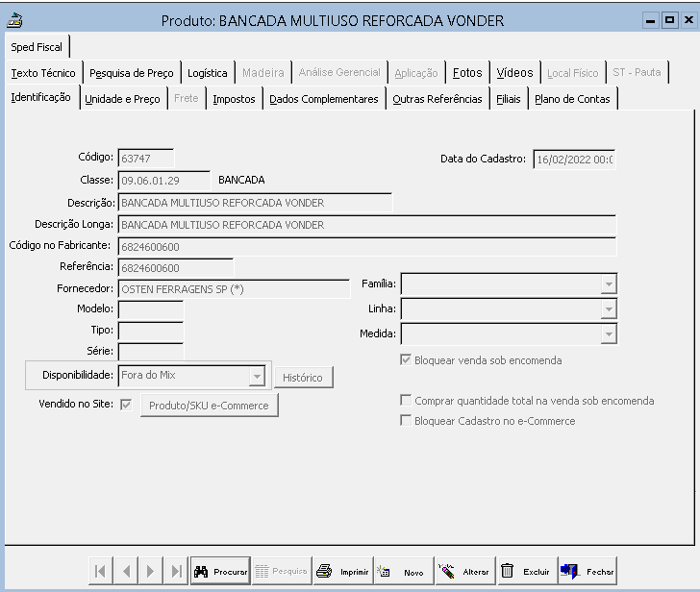Image resolution: width=700 pixels, height=592 pixels.
Task: Expand the Linha combo box
Action: point(609,309)
